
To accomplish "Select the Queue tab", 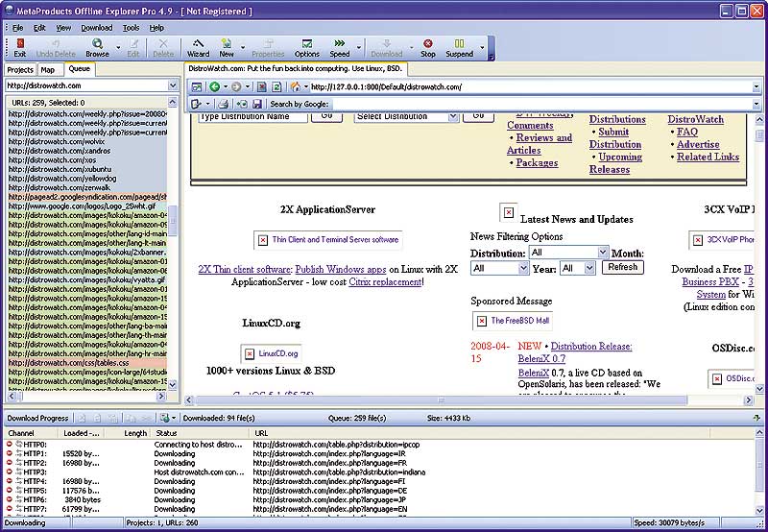I will (x=80, y=69).
